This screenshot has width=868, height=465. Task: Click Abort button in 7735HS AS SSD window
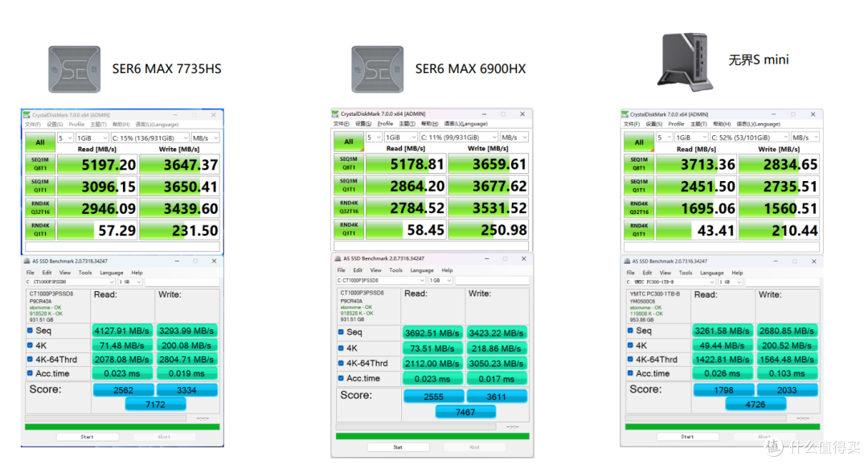tap(164, 437)
